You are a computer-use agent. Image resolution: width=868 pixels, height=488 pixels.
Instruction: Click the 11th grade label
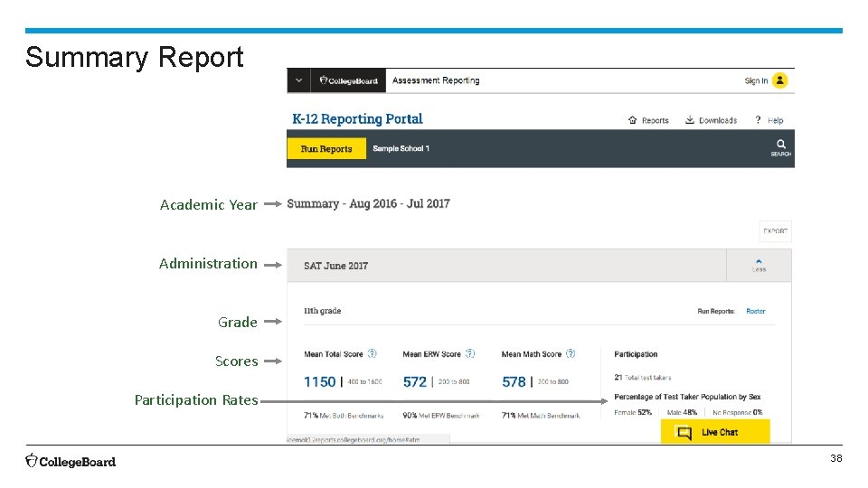322,311
